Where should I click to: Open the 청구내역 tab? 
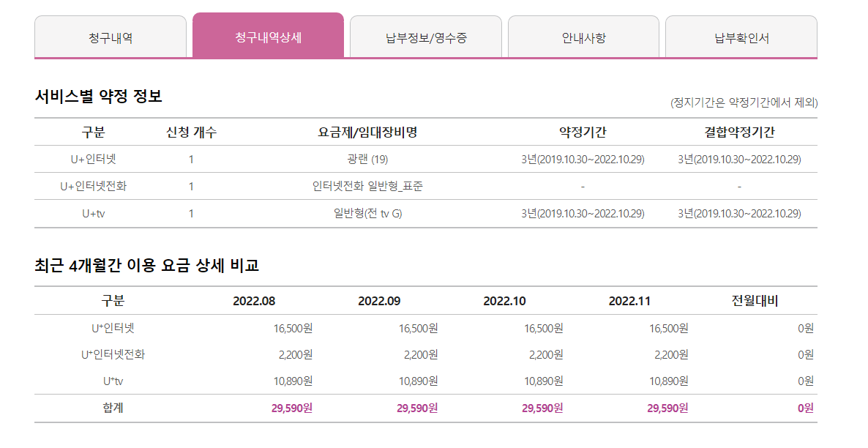(x=111, y=38)
